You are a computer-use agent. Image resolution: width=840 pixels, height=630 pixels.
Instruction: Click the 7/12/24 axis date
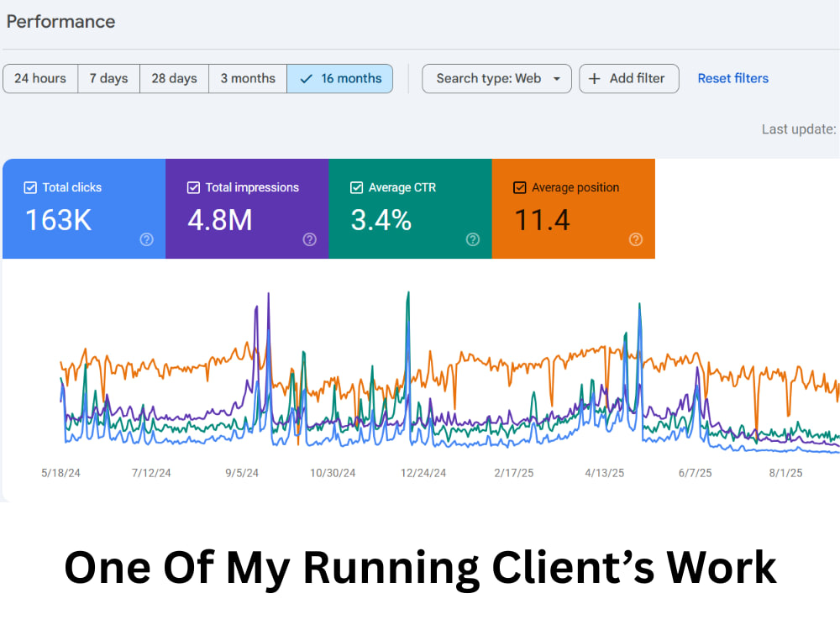click(151, 473)
